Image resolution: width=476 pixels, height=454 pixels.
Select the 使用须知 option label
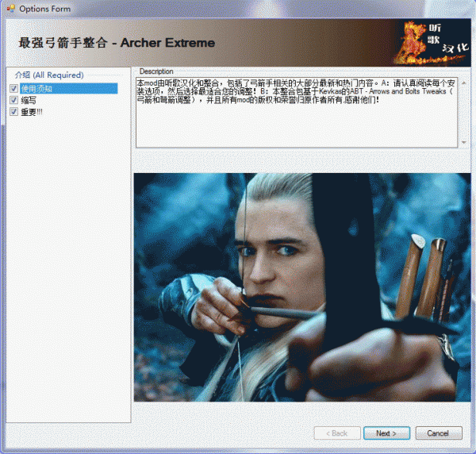click(x=37, y=89)
